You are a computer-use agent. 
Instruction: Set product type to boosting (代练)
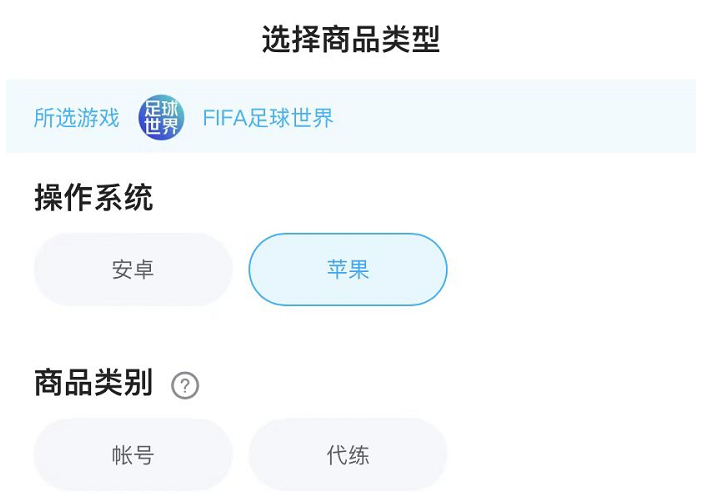348,456
